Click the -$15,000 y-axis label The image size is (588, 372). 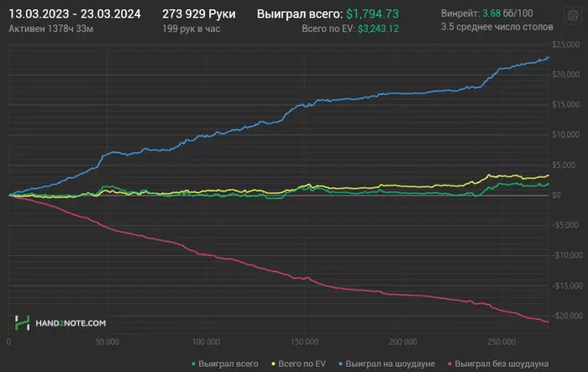point(567,286)
